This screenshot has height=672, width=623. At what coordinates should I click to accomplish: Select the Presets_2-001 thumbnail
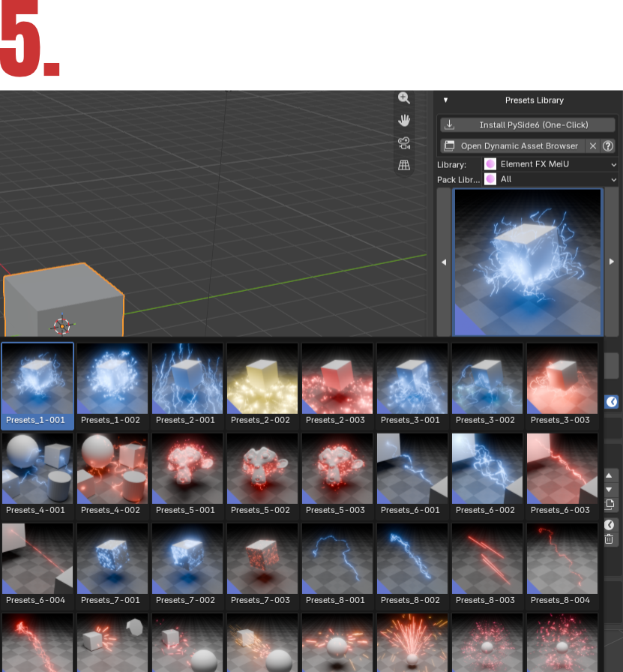pos(187,385)
